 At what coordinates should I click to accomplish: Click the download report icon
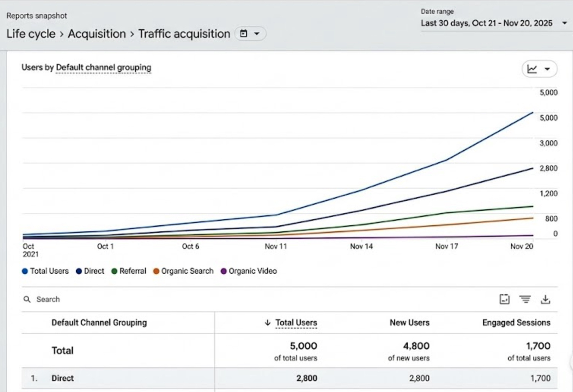tap(545, 299)
